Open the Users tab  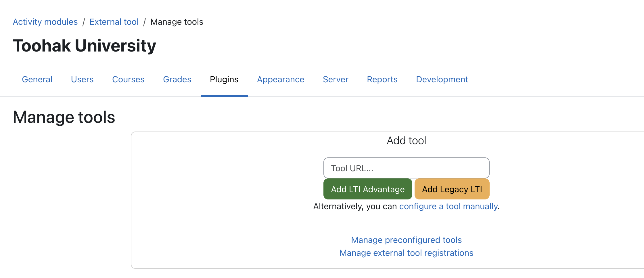[x=82, y=79]
